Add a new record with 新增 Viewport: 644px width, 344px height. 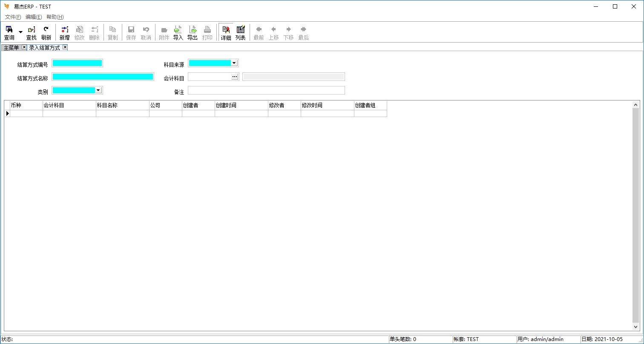tap(64, 32)
